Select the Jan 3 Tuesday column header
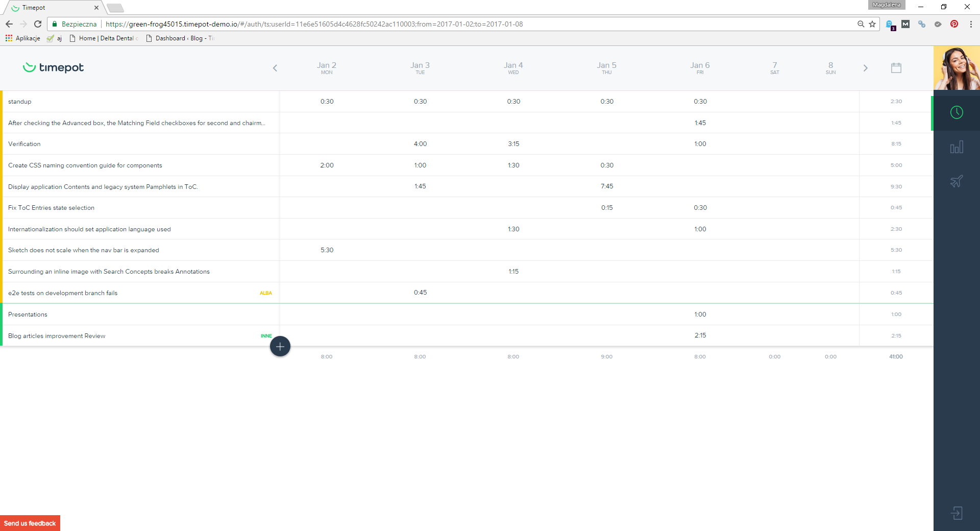This screenshot has width=980, height=531. (x=420, y=67)
